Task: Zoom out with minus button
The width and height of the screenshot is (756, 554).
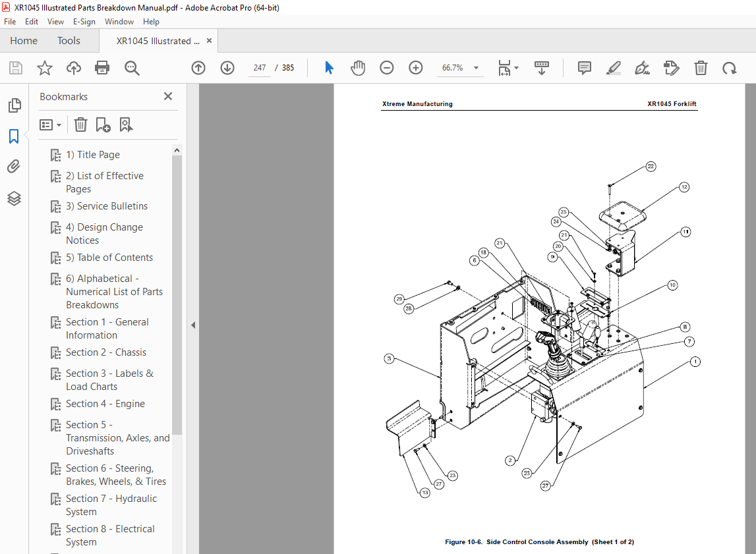Action: (387, 68)
